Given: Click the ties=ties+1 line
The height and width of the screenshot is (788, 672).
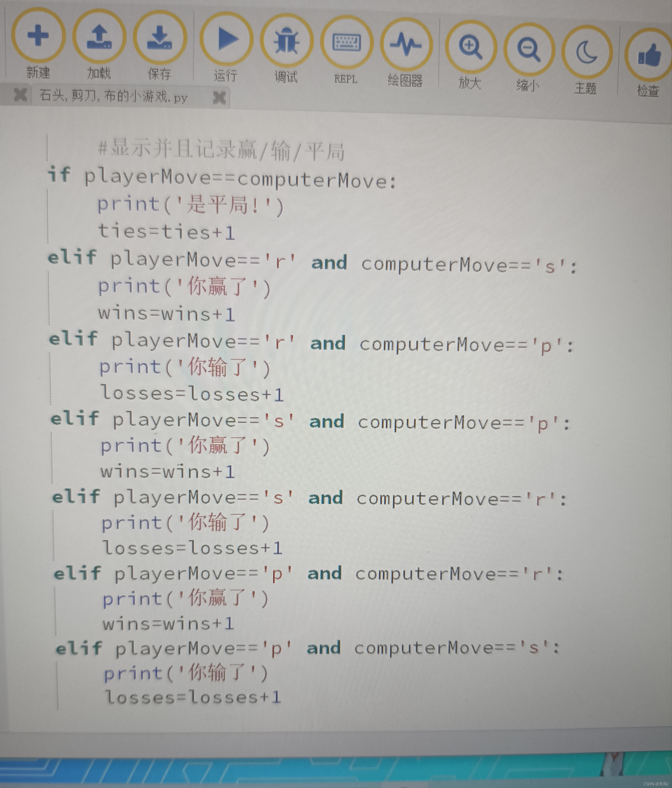Looking at the screenshot, I should point(167,232).
